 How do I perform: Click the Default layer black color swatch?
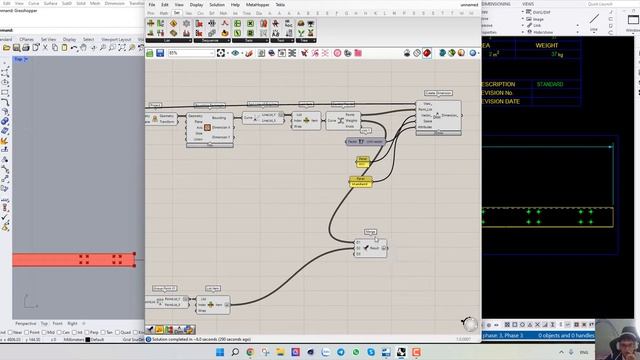[x=88, y=340]
